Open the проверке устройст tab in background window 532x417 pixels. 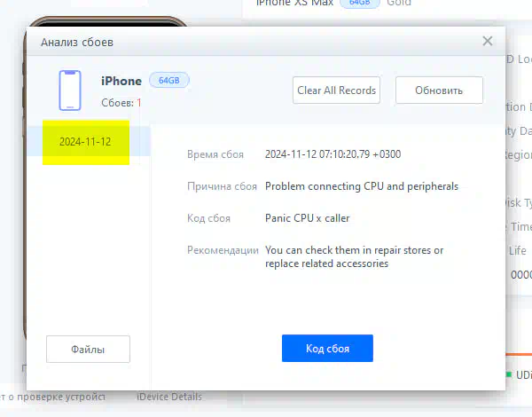click(52, 397)
